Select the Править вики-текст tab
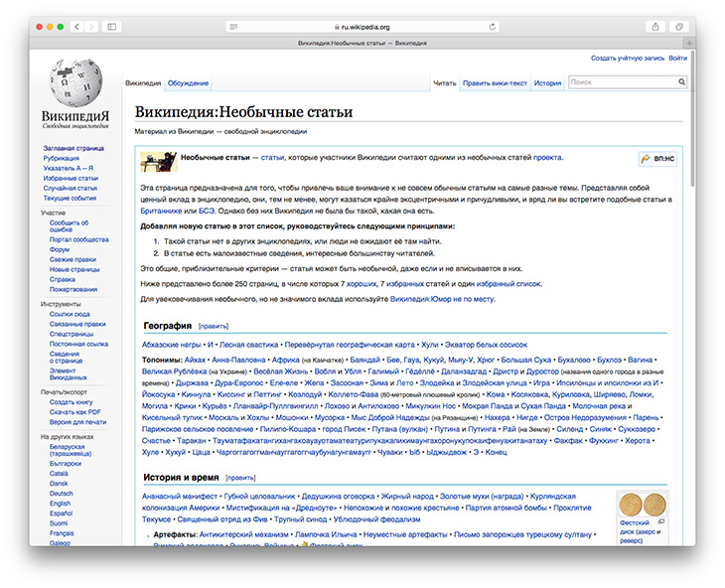Screen dimensions: 725x588 pos(495,83)
